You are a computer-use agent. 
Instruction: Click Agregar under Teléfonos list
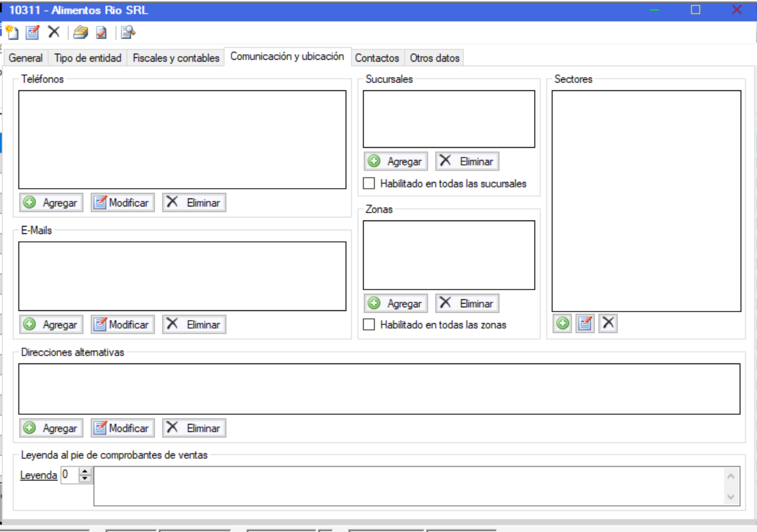pos(52,203)
